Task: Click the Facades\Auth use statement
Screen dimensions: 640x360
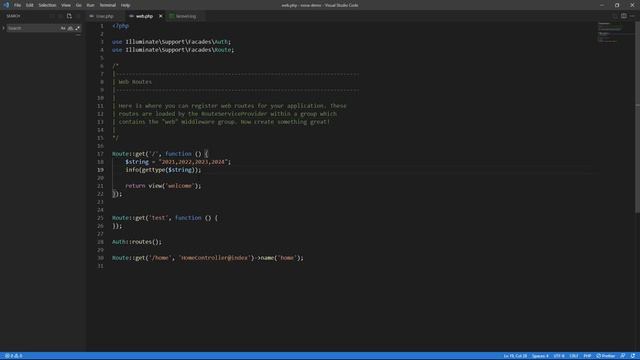Action: coord(171,42)
